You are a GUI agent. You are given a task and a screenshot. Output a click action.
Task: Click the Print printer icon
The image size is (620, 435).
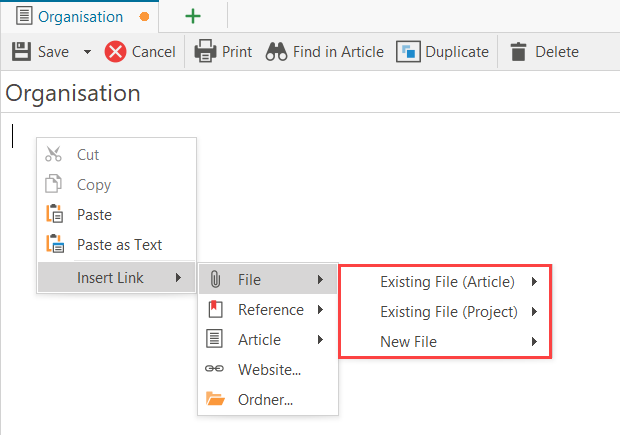[x=205, y=51]
